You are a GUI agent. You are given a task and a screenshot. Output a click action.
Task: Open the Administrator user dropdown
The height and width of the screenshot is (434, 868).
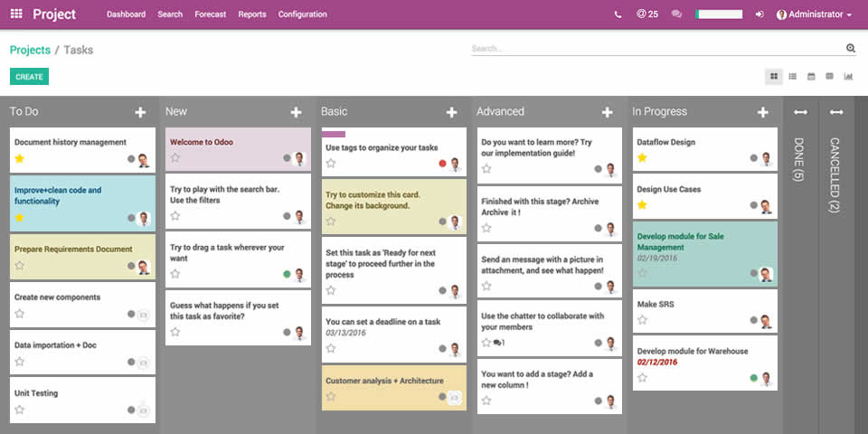click(814, 14)
